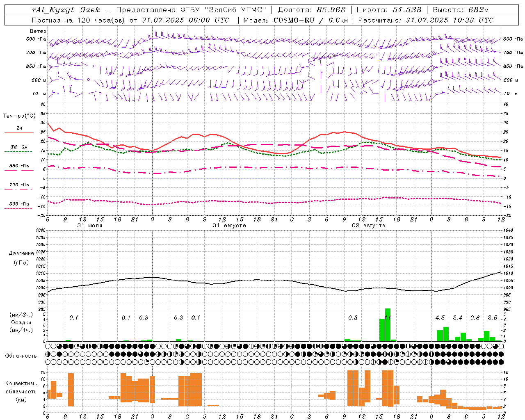Click the (мм/3ч.) unit label
Screen dimensions: 525x420
click(21, 315)
